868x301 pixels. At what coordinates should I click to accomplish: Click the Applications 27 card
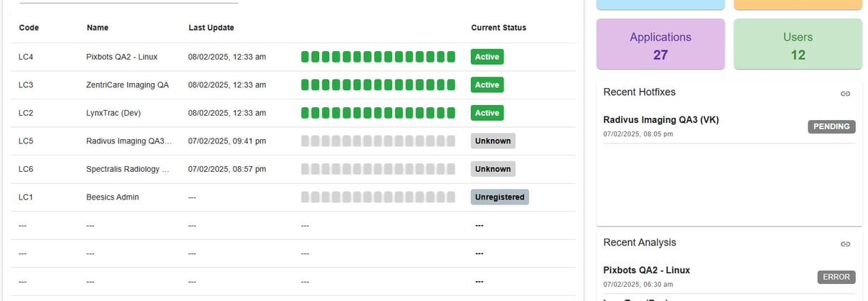click(660, 45)
